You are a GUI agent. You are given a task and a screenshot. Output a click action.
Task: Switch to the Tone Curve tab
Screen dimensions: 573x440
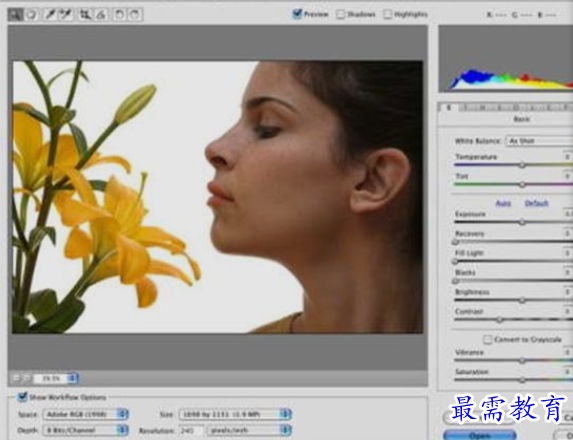pyautogui.click(x=466, y=107)
